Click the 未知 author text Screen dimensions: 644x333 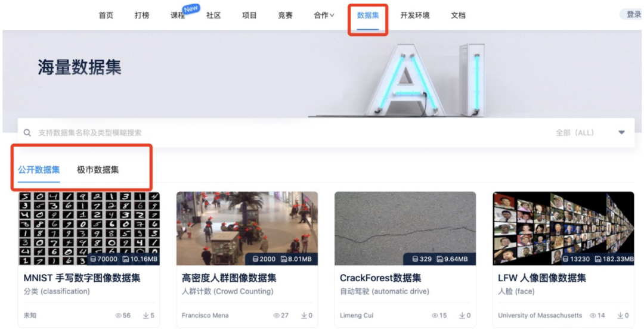point(30,315)
